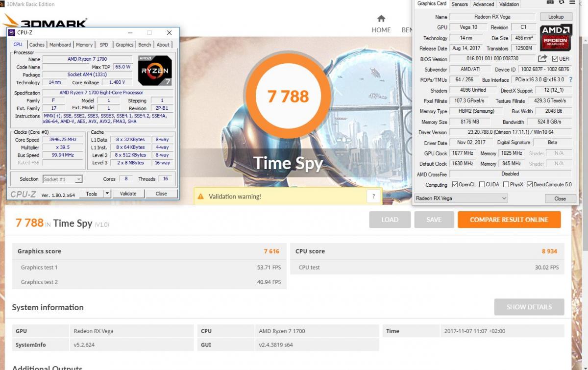Click the Driver Version field in GPU-Z
This screenshot has height=370, width=588.
coord(510,132)
